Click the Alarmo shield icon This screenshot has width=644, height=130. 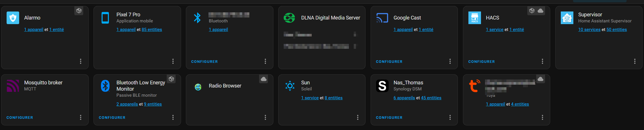13,18
